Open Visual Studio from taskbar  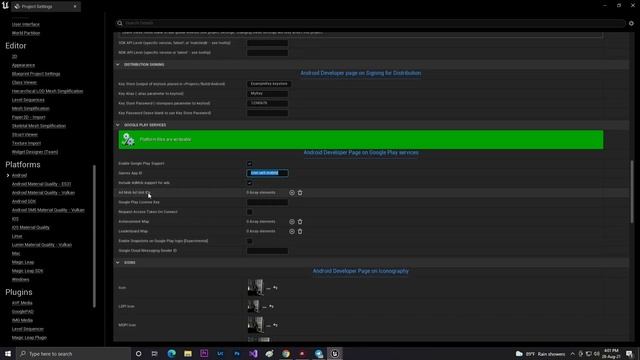(253, 353)
